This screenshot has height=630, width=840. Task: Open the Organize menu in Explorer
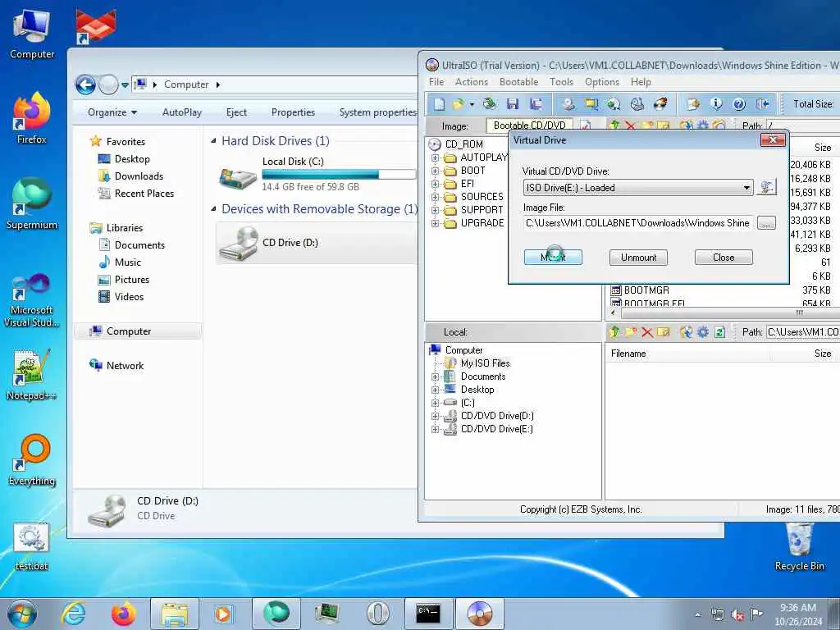pos(112,112)
